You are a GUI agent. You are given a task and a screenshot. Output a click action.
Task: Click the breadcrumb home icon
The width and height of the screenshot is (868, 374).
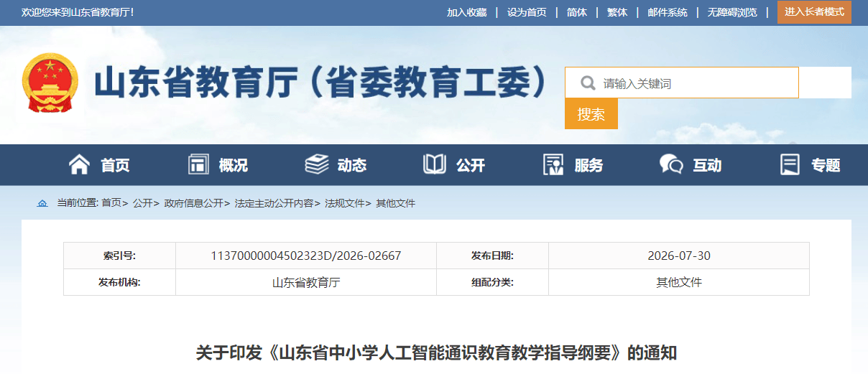(42, 204)
